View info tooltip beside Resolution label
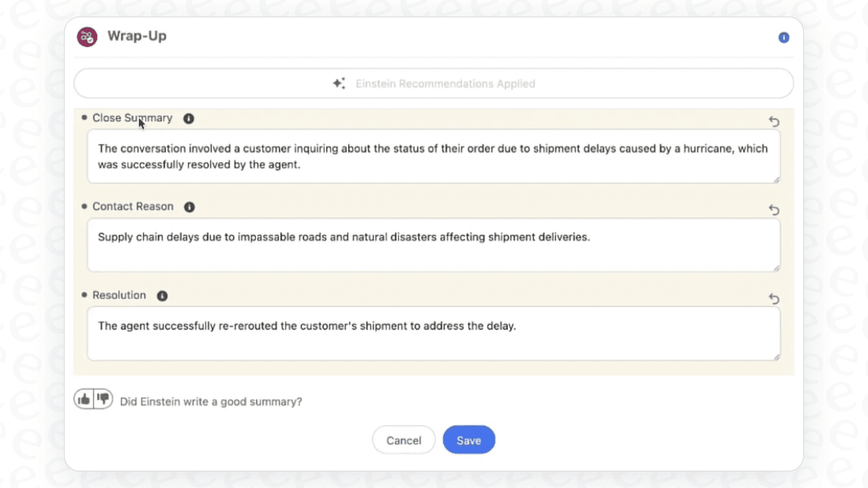The image size is (868, 488). [x=162, y=296]
